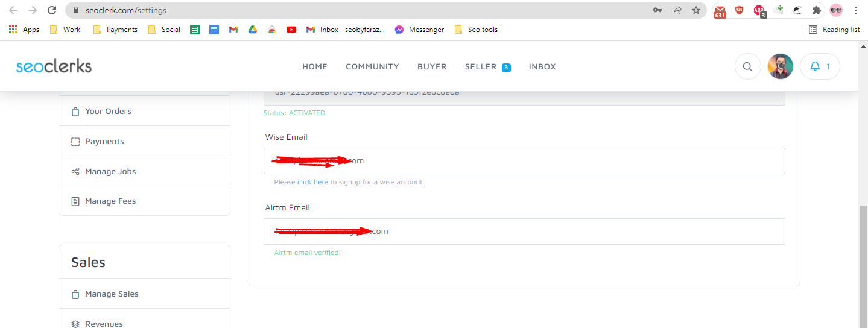The image size is (868, 328).
Task: Open the dark bird-shaped extension icon
Action: pos(797,10)
